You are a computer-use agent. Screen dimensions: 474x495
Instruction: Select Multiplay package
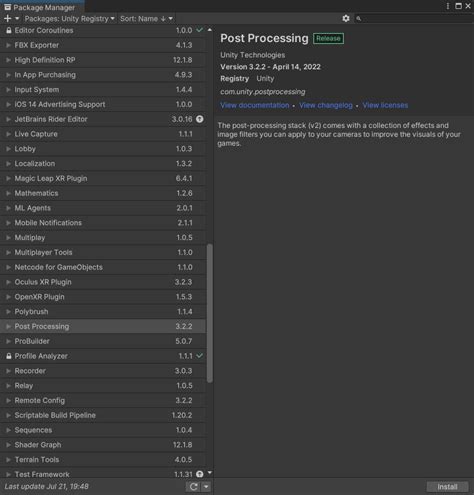tap(103, 237)
